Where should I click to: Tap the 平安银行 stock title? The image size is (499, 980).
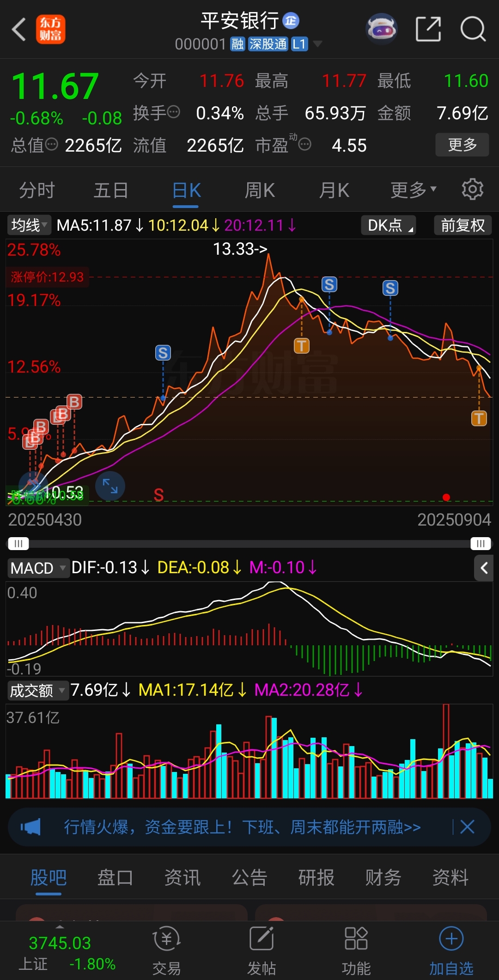tap(240, 21)
